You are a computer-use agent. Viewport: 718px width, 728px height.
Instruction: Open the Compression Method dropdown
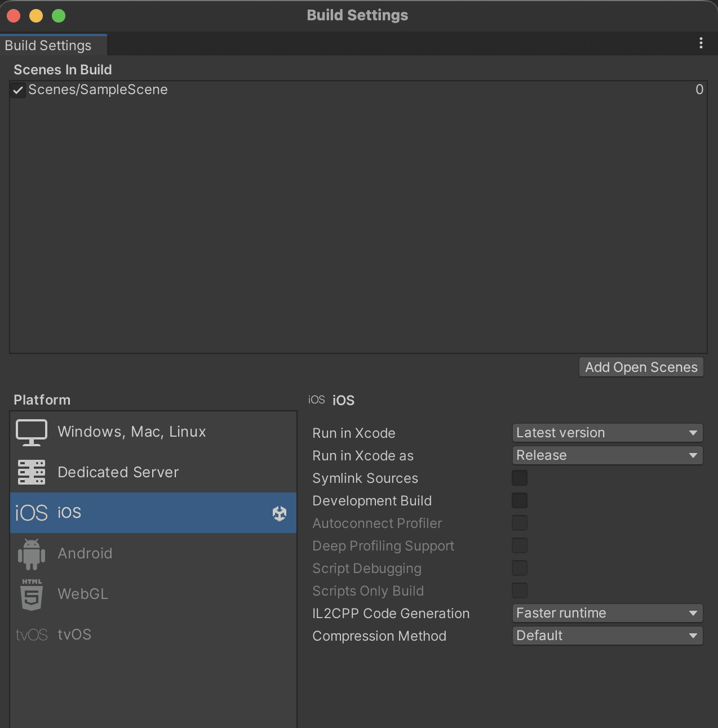click(x=607, y=636)
